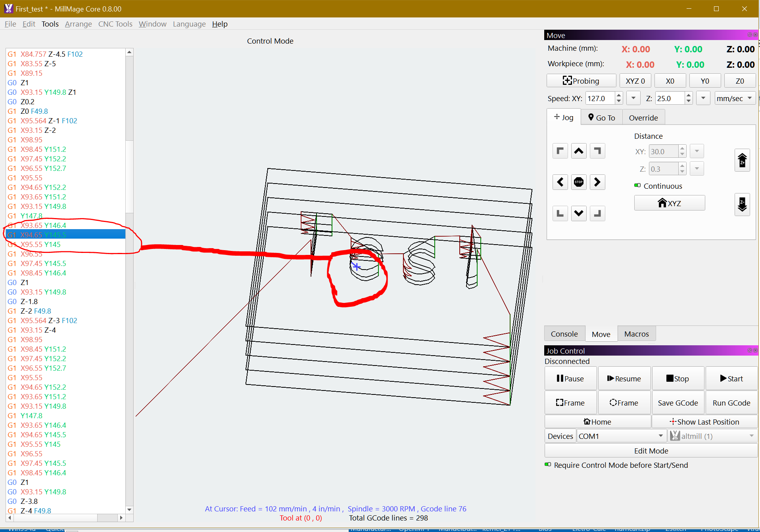This screenshot has height=532, width=760.
Task: Raise Z axis with Z+ button
Action: pyautogui.click(x=742, y=161)
